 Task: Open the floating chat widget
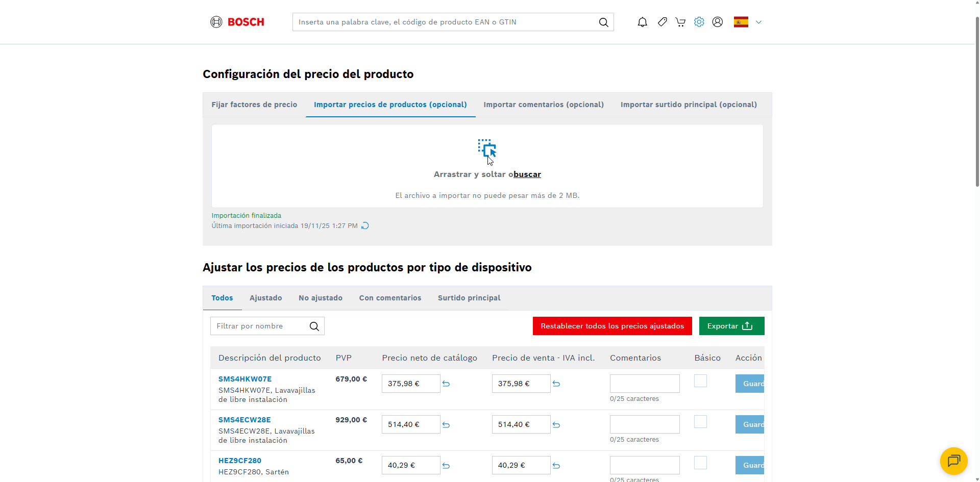pos(953,461)
